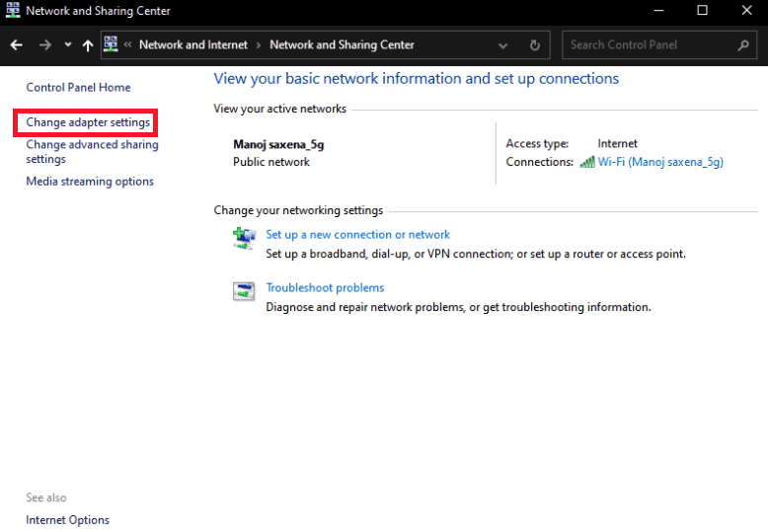Select Network and Sharing Center breadcrumb
The width and height of the screenshot is (768, 532).
point(342,45)
